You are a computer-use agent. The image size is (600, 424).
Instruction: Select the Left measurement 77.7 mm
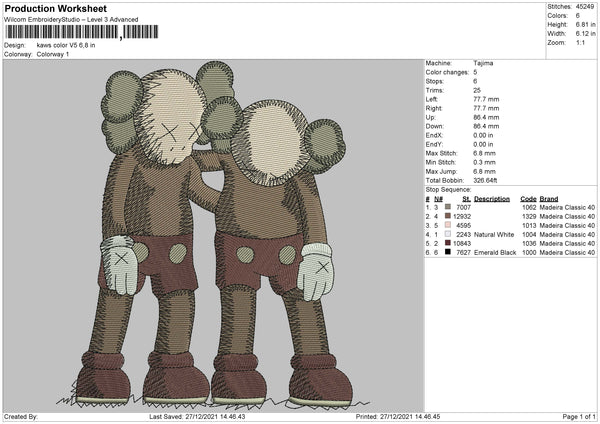(486, 99)
